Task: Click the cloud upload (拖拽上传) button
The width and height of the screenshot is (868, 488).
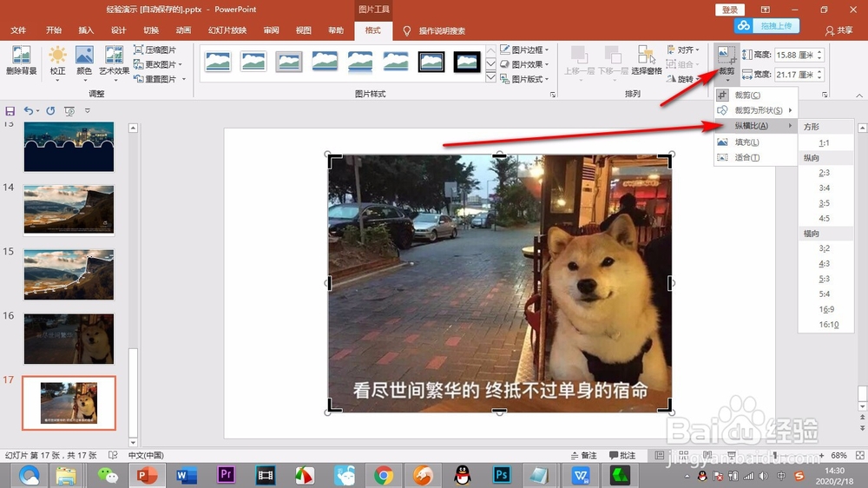Action: pyautogui.click(x=767, y=25)
